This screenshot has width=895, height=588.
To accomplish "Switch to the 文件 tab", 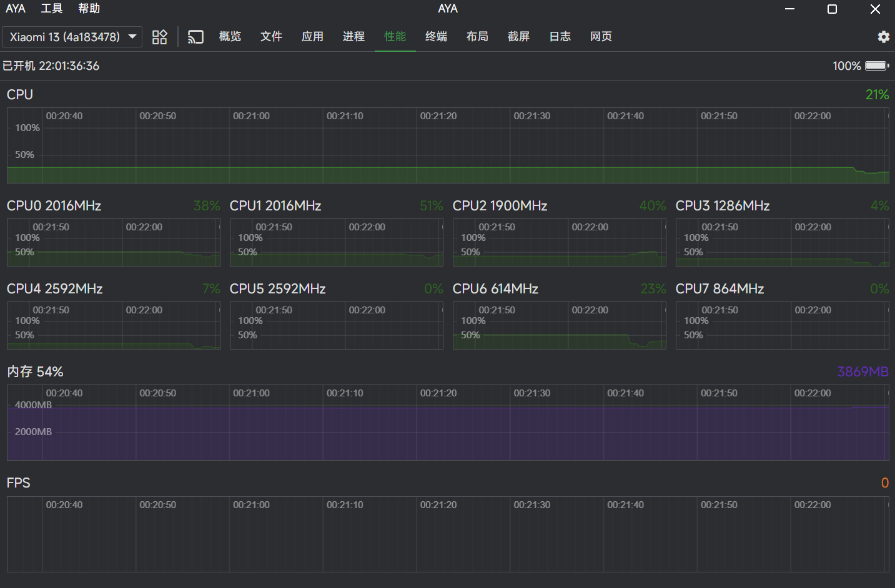I will [271, 37].
